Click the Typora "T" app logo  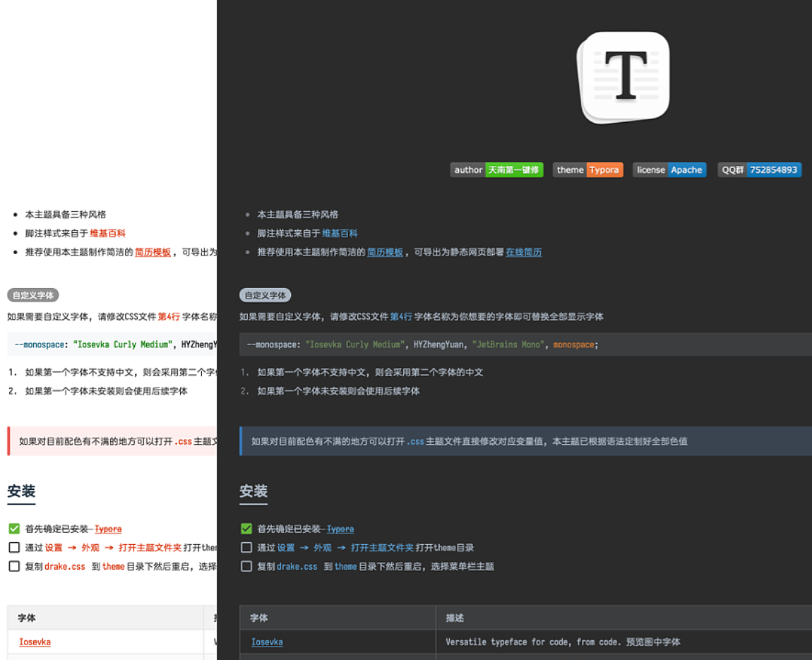[623, 76]
